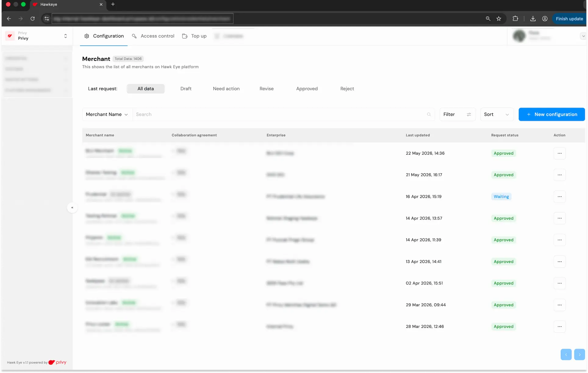This screenshot has width=588, height=373.
Task: Close the Hawkeye browser tab
Action: pos(101,4)
